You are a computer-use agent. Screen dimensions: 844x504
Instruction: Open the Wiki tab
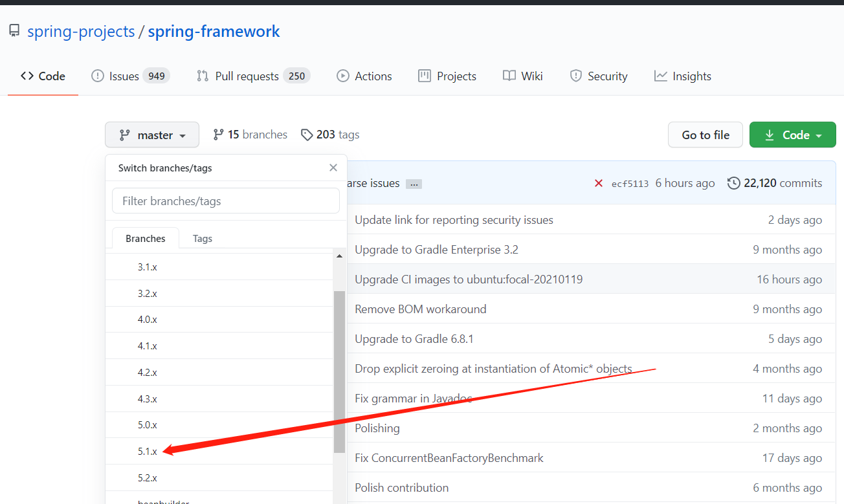click(523, 76)
